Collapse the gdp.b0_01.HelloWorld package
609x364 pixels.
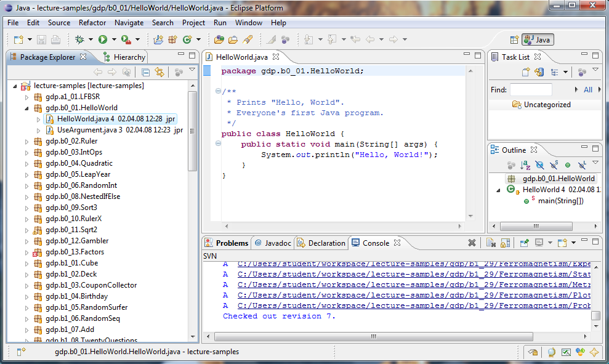(x=27, y=108)
